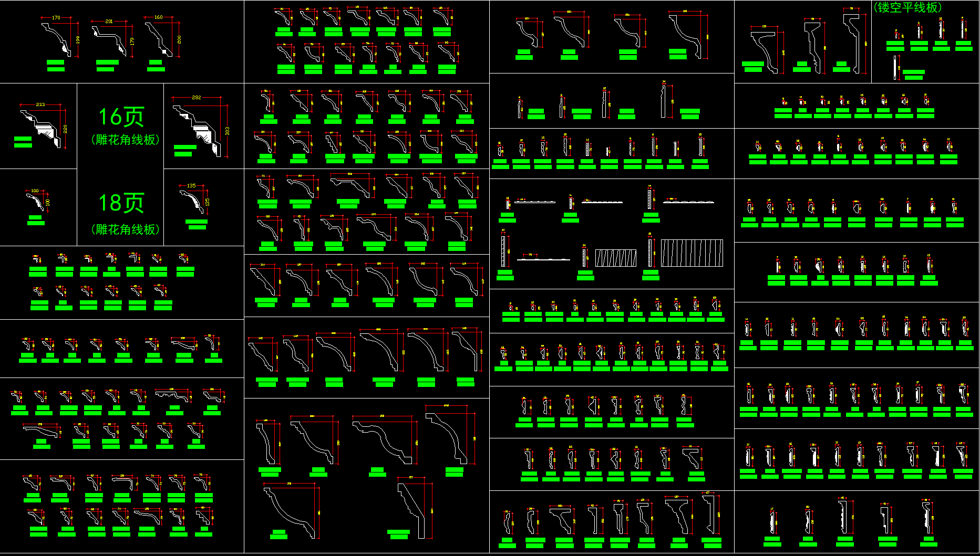Click the 303 vertical dimension text
The image size is (980, 556).
tap(227, 131)
